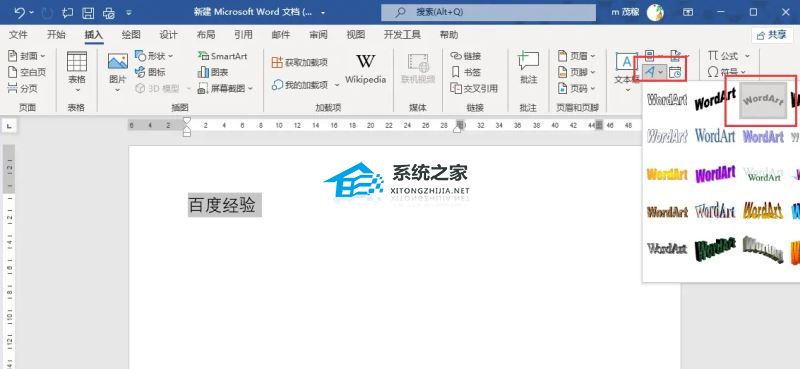
Task: Click the quick print icon in the title bar
Action: [x=109, y=12]
